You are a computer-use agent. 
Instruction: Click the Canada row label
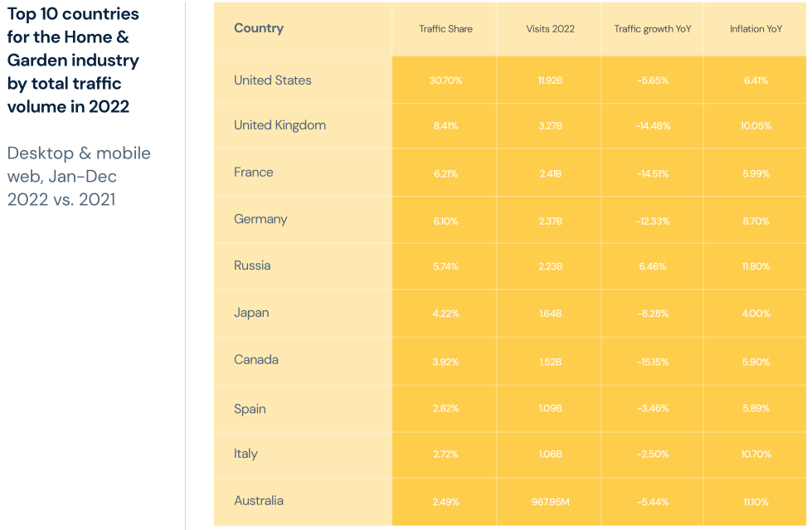256,359
